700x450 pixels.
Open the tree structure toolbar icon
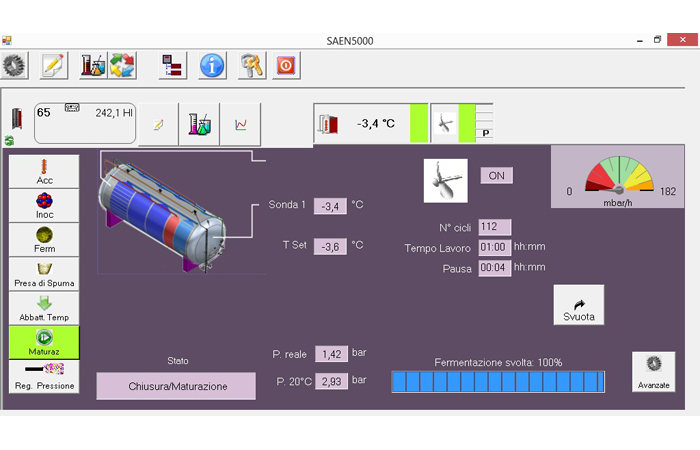tap(172, 65)
